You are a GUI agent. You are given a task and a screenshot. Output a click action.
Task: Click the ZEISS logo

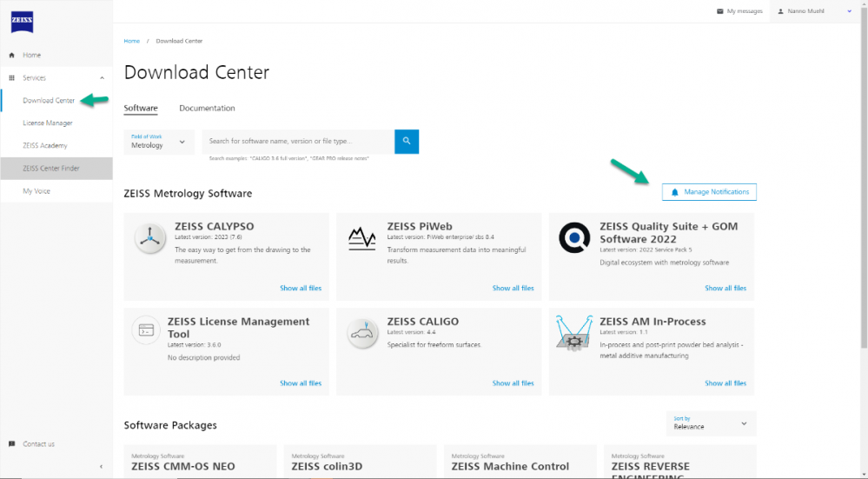pos(23,21)
